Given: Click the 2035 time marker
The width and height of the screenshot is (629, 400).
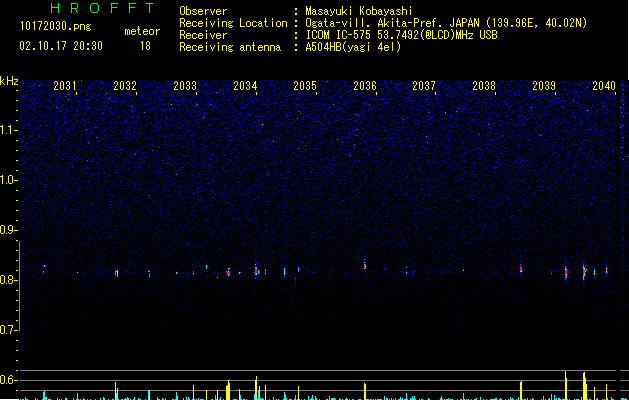Looking at the screenshot, I should 305,86.
